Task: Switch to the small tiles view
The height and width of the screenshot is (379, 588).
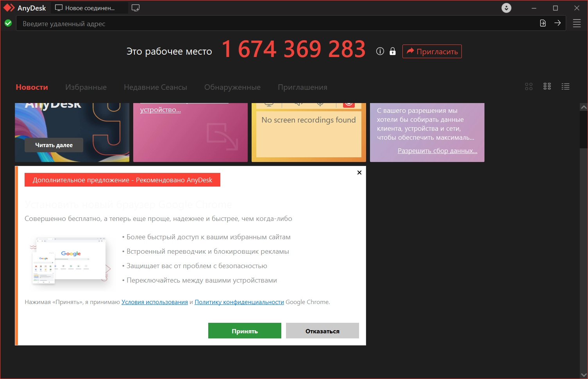Action: click(x=547, y=87)
